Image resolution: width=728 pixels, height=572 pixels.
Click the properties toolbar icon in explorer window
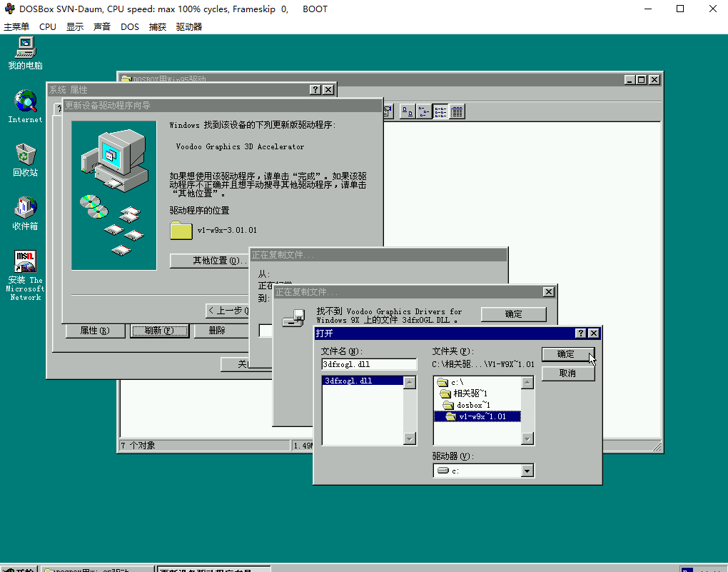pyautogui.click(x=388, y=111)
